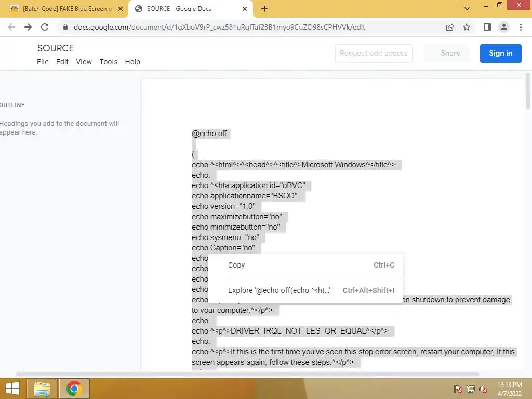Viewport: 532px width, 399px height.
Task: Close the SOURCE - Google Docs tab
Action: 245,9
